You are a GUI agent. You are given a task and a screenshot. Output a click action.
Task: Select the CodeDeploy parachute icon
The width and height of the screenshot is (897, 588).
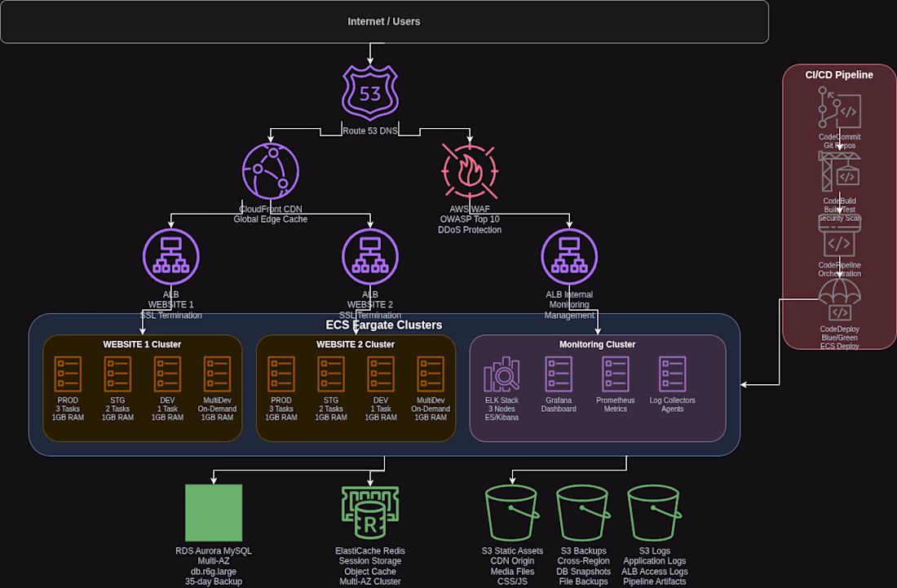[x=839, y=299]
